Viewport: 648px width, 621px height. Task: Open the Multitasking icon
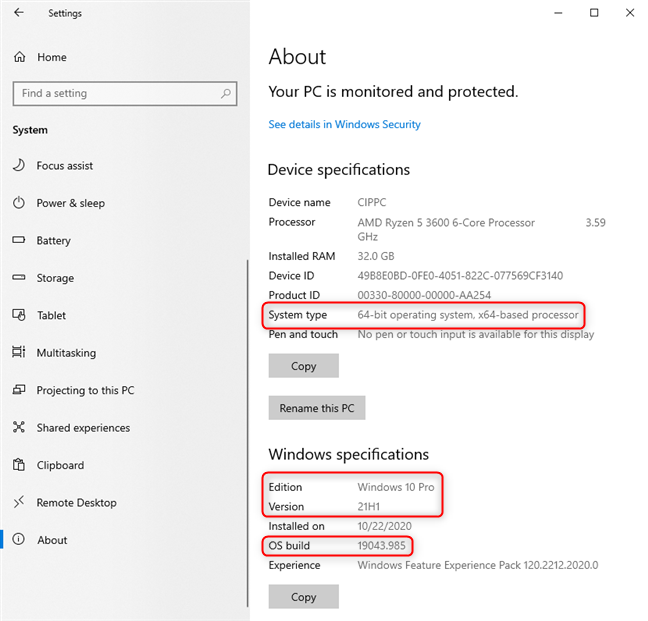click(x=19, y=352)
